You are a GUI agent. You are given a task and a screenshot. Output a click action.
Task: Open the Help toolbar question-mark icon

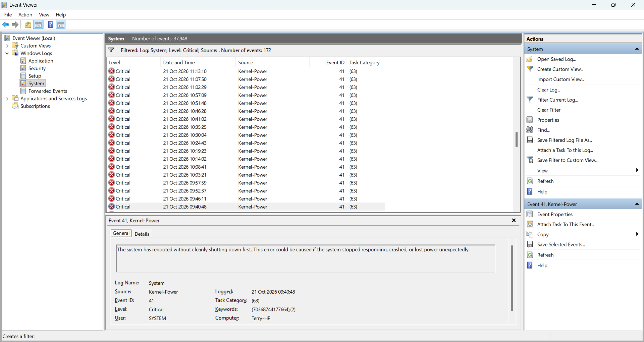coord(50,24)
